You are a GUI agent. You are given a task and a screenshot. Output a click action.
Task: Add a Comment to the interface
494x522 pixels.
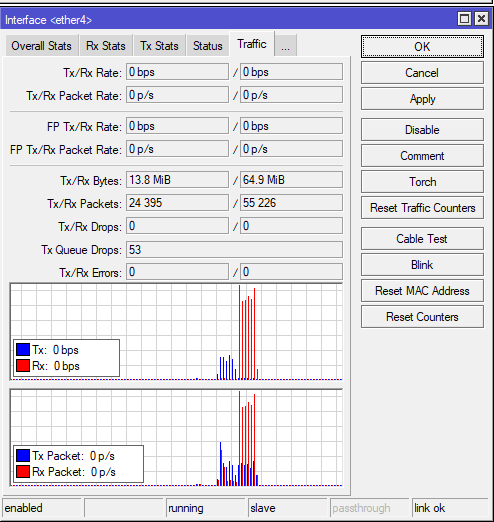pyautogui.click(x=422, y=156)
